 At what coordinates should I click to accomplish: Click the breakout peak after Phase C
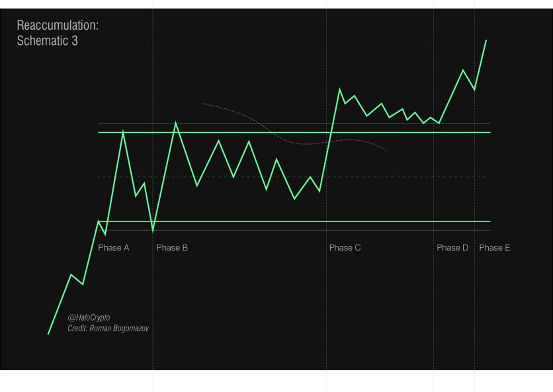(339, 89)
